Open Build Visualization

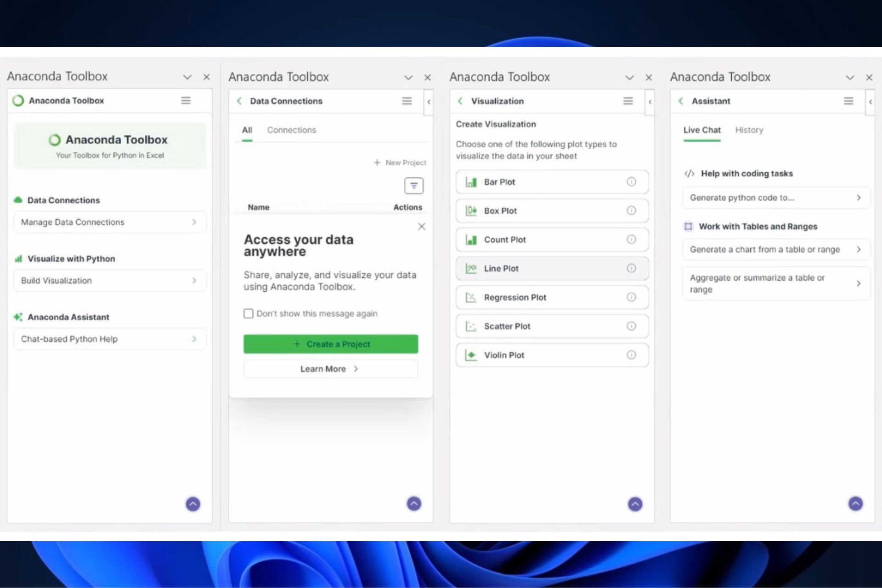[x=110, y=280]
